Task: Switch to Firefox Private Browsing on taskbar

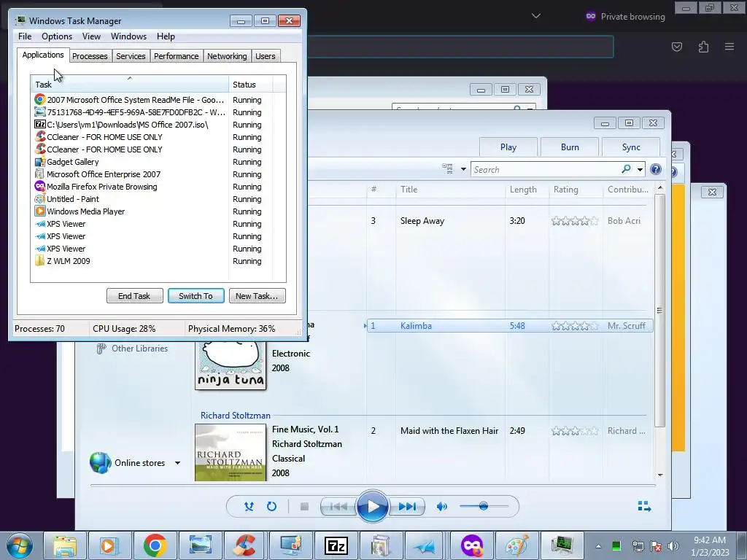Action: [472, 545]
